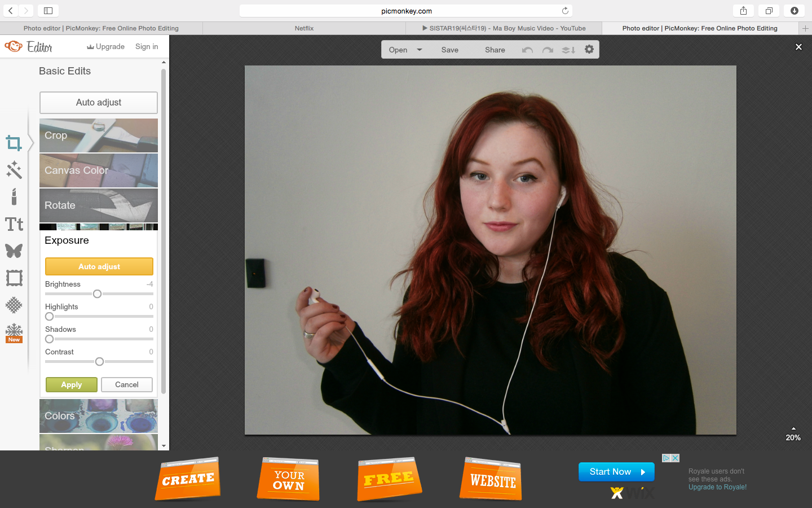The image size is (812, 508).
Task: Expand the Canvas Color section
Action: (x=99, y=170)
